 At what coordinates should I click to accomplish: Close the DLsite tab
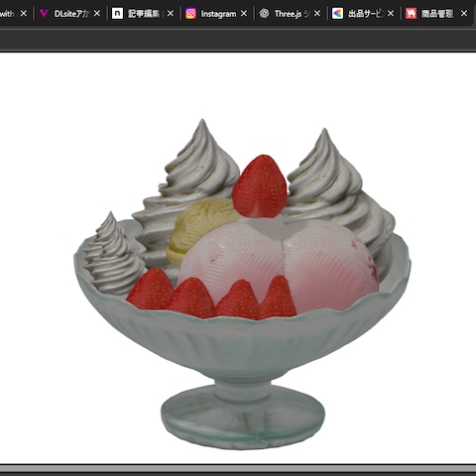[x=97, y=14]
